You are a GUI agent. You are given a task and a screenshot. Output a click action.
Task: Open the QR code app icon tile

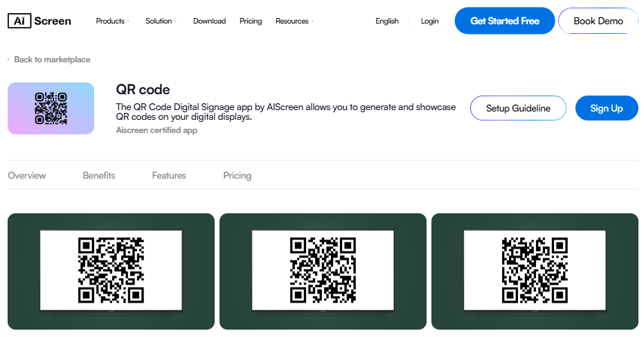coord(51,109)
